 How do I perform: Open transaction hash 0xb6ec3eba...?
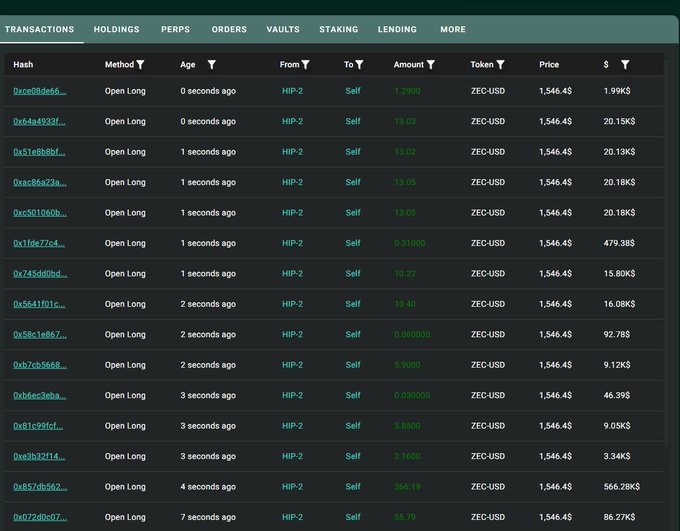click(39, 395)
